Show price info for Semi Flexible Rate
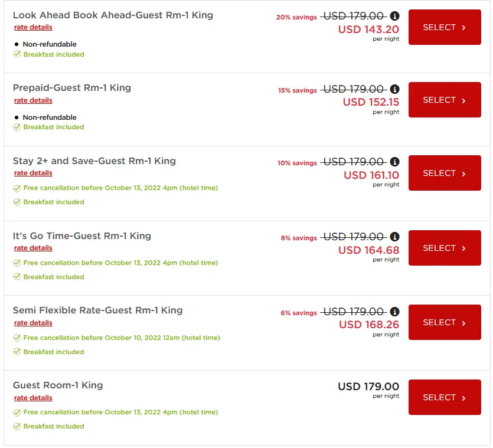Viewport: 493px width, 448px height. (x=395, y=312)
